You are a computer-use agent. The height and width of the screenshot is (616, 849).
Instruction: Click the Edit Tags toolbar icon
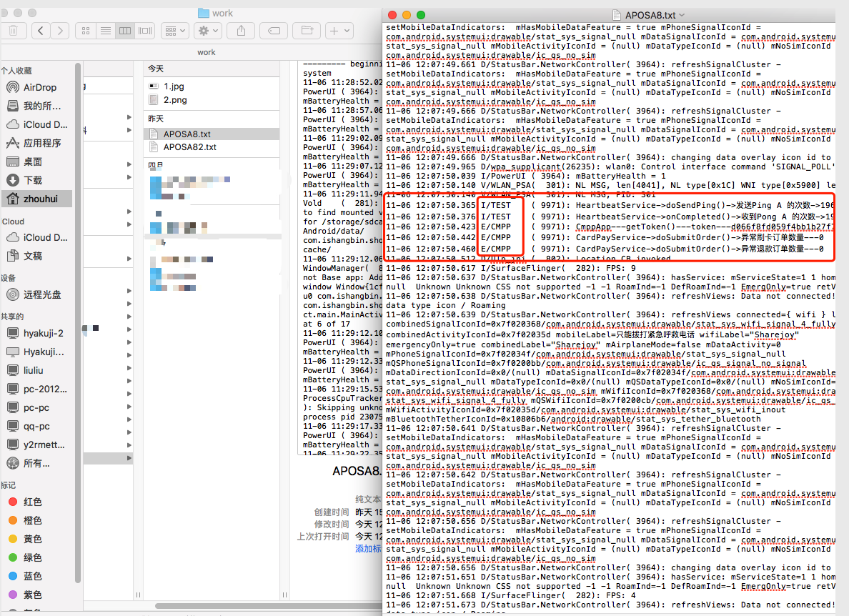pos(274,31)
